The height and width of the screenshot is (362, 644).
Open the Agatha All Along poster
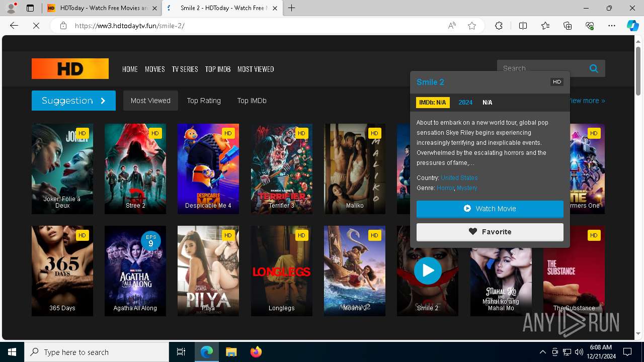pyautogui.click(x=135, y=271)
